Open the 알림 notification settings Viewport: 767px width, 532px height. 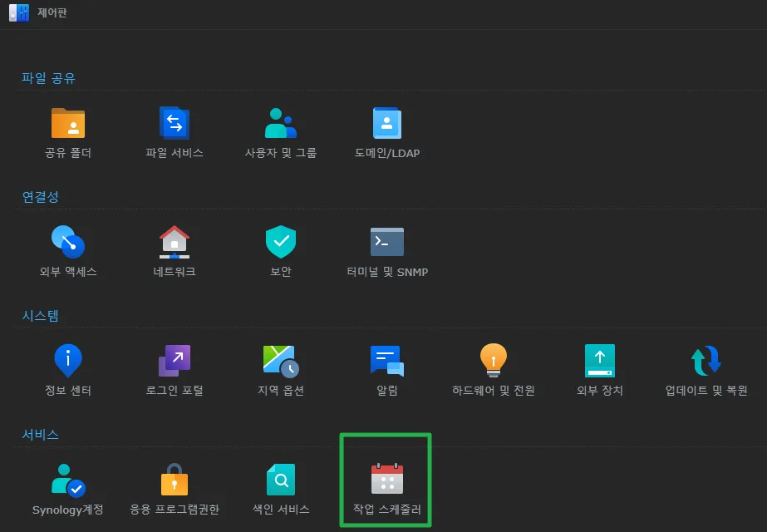coord(387,361)
